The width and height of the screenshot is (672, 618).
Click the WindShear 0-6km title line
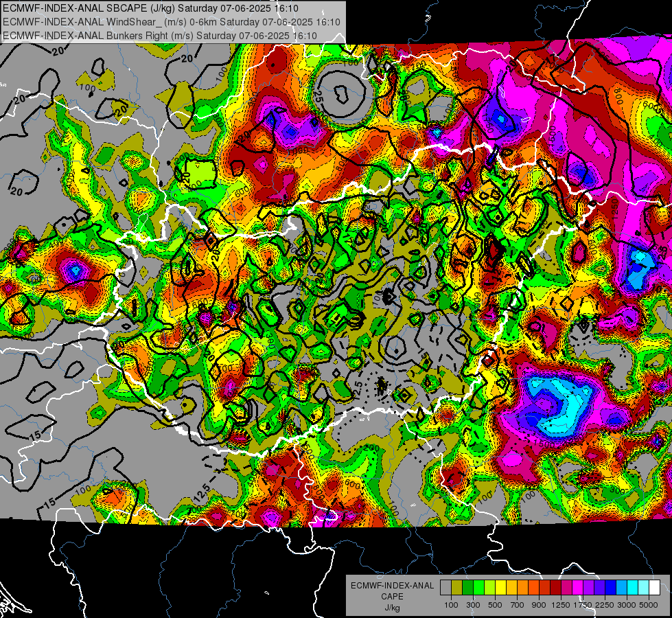pos(172,22)
